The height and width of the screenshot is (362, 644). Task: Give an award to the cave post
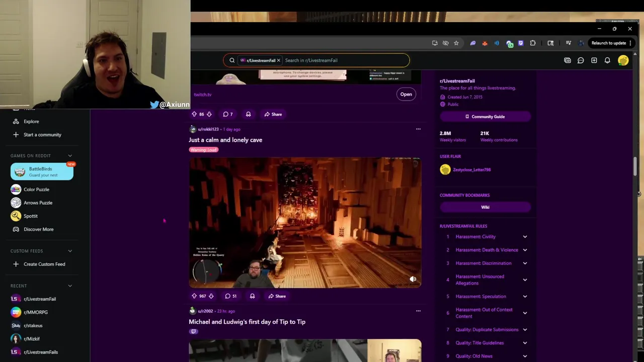252,296
